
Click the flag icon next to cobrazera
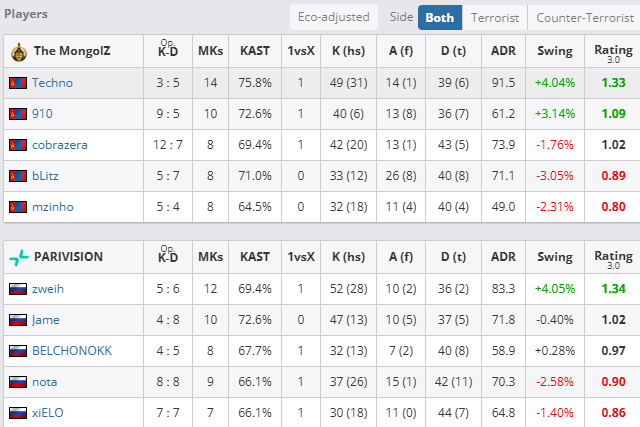point(17,145)
